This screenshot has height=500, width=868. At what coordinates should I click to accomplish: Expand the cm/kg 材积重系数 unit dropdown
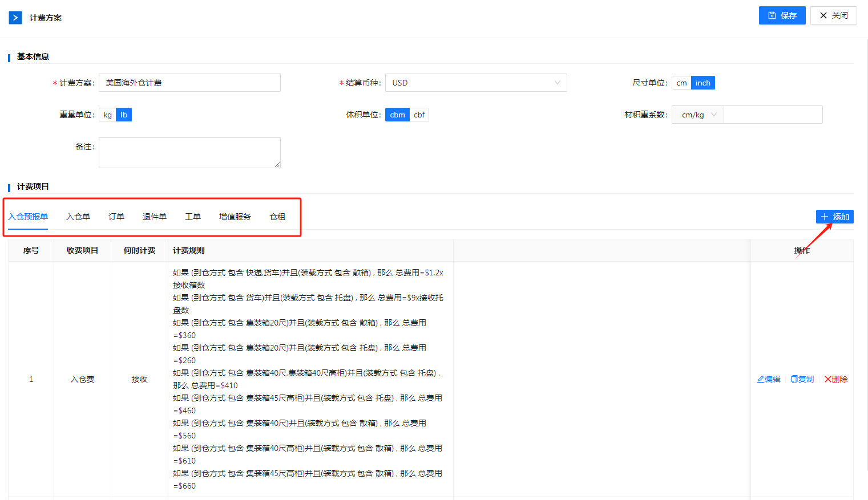pos(698,115)
